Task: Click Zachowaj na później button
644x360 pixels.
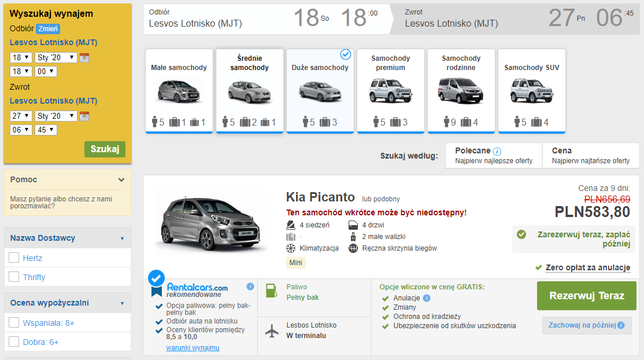Action: tap(587, 325)
